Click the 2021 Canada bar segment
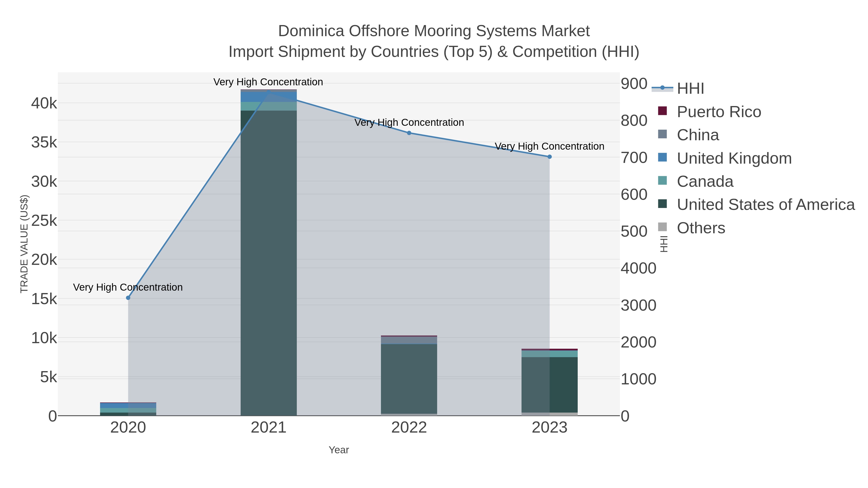 pyautogui.click(x=269, y=106)
